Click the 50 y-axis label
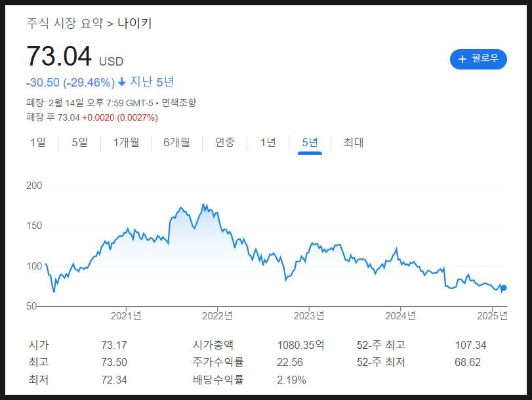The height and width of the screenshot is (400, 532). (31, 306)
